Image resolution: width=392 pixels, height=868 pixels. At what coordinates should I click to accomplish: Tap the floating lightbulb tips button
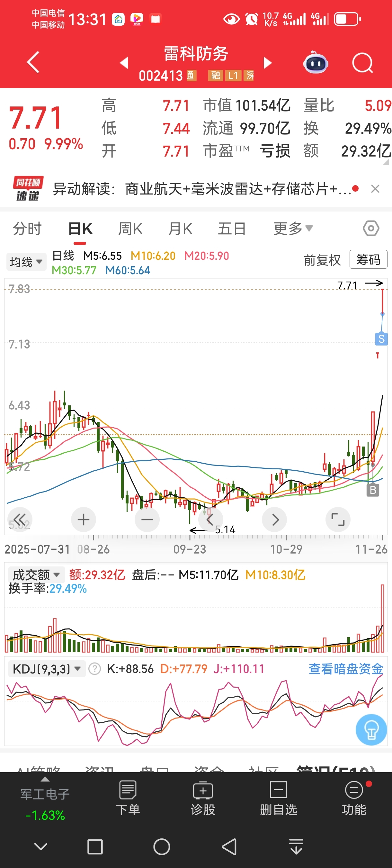[371, 729]
